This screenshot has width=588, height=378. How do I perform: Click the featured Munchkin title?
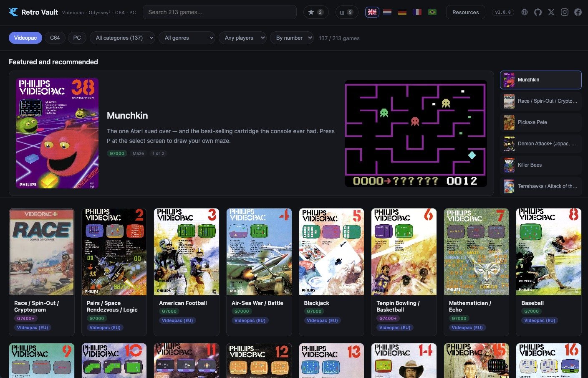point(127,115)
